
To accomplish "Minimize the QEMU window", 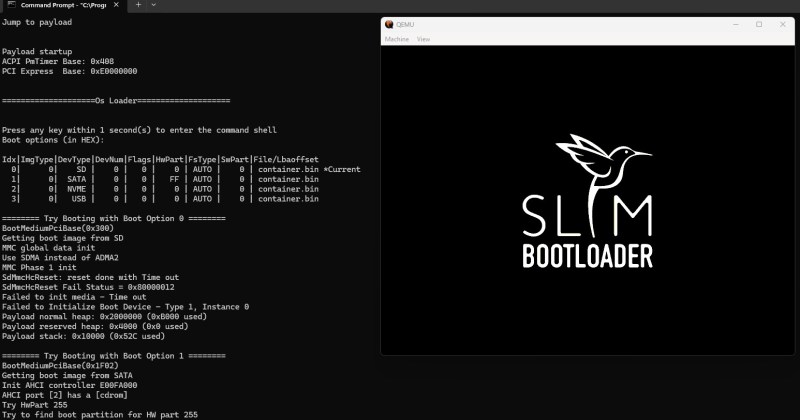I will (736, 24).
